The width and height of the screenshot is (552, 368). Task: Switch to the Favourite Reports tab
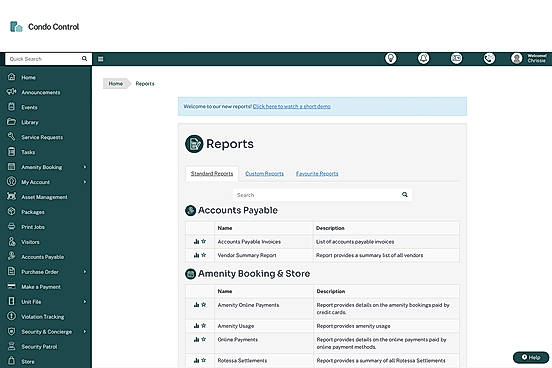(x=317, y=174)
